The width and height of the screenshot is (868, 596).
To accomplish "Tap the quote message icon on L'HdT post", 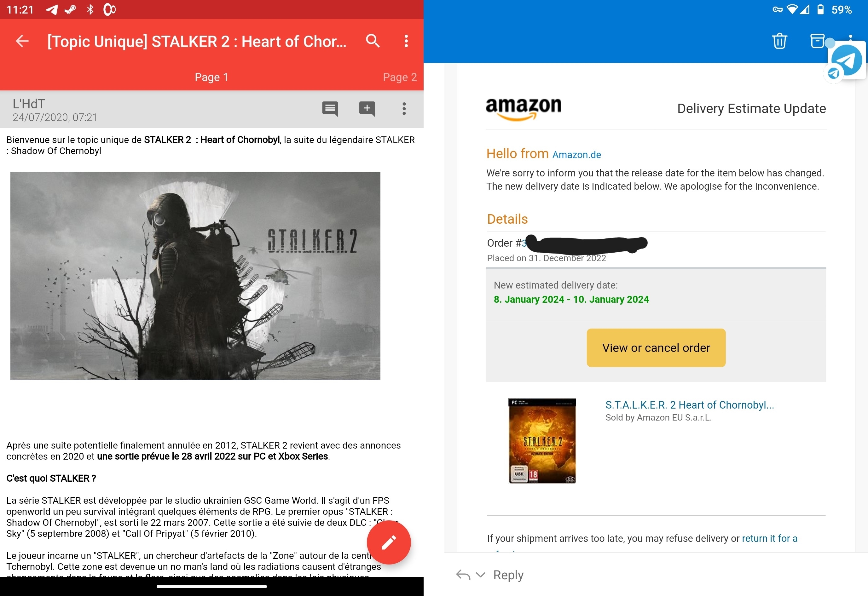I will click(x=330, y=109).
